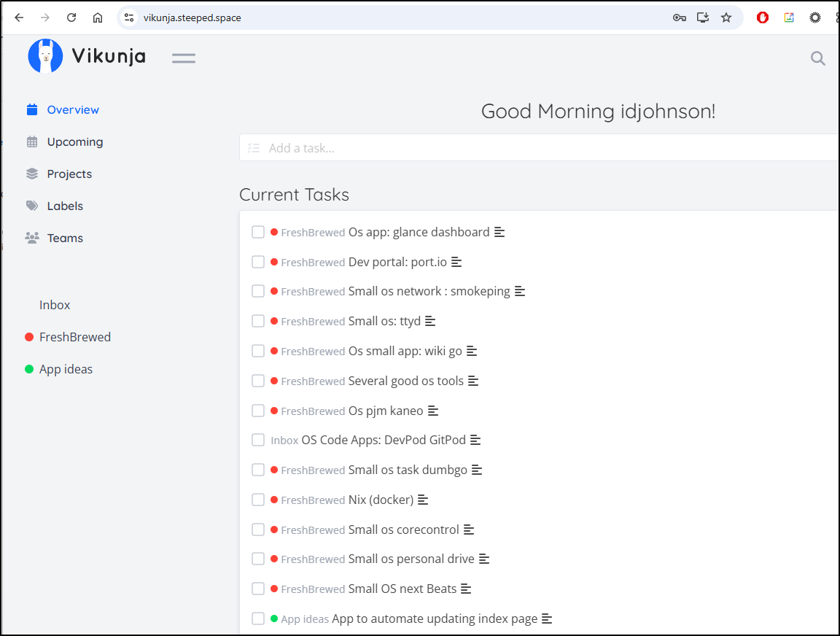Click description icon on smokeping task
Image resolution: width=840 pixels, height=636 pixels.
click(520, 291)
